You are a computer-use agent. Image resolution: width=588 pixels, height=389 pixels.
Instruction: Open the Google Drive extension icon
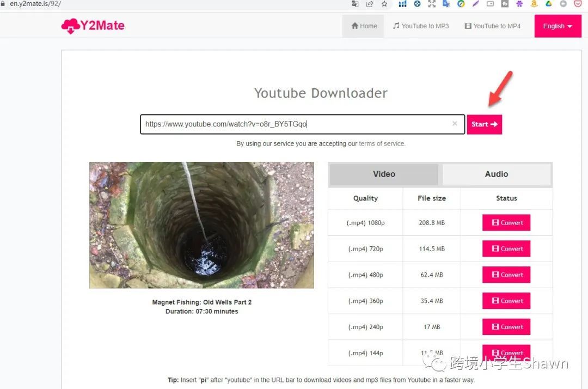coord(549,4)
